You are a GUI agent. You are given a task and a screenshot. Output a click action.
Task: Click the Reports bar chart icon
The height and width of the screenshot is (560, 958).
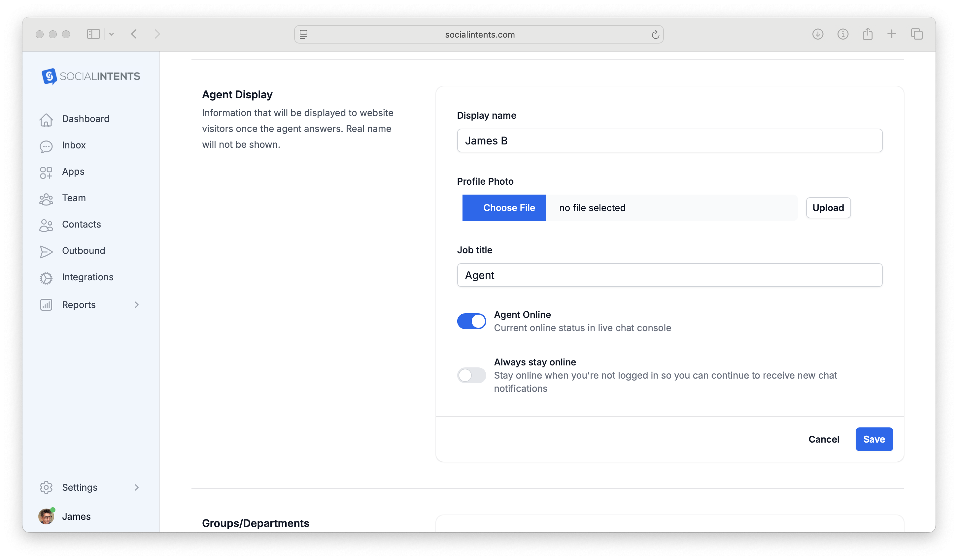pos(46,305)
